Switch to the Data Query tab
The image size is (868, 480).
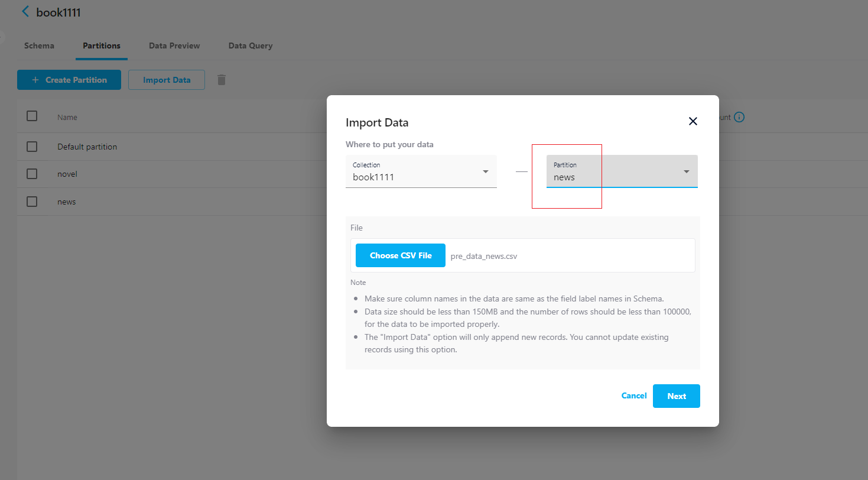tap(250, 45)
